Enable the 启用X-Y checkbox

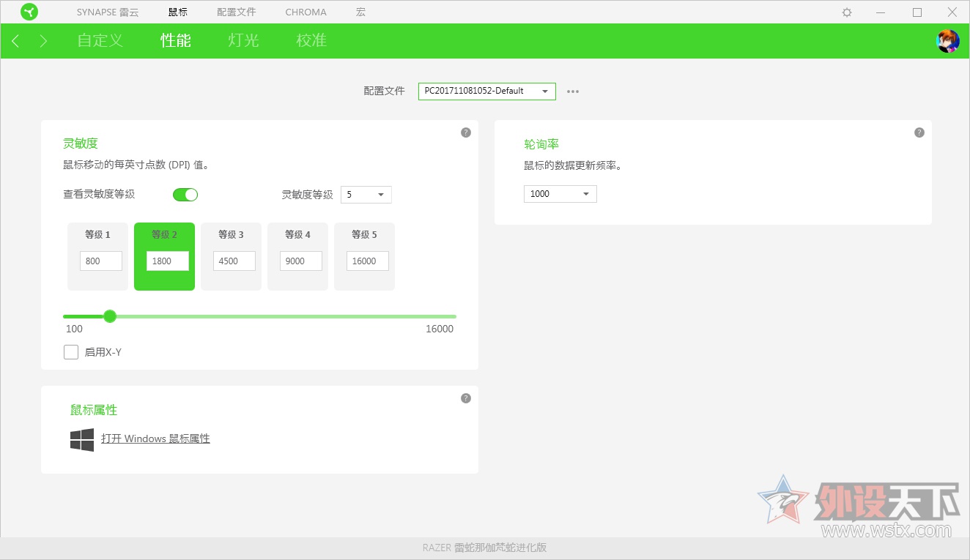click(71, 352)
